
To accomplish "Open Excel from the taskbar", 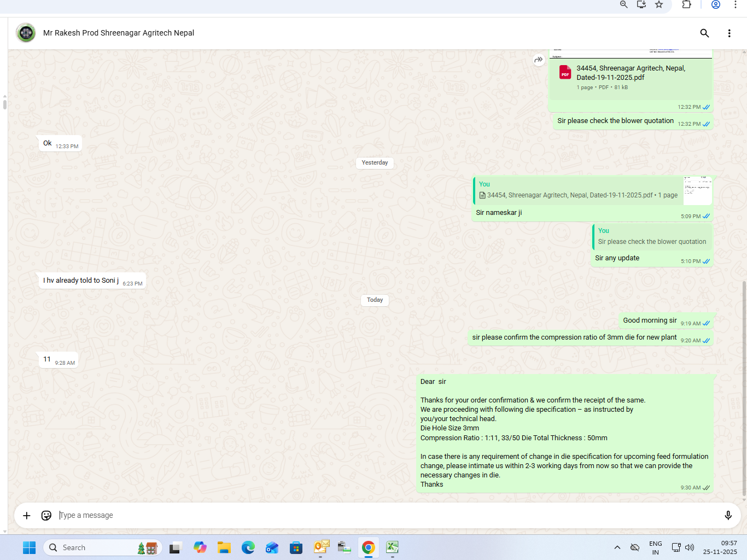I will pyautogui.click(x=392, y=547).
